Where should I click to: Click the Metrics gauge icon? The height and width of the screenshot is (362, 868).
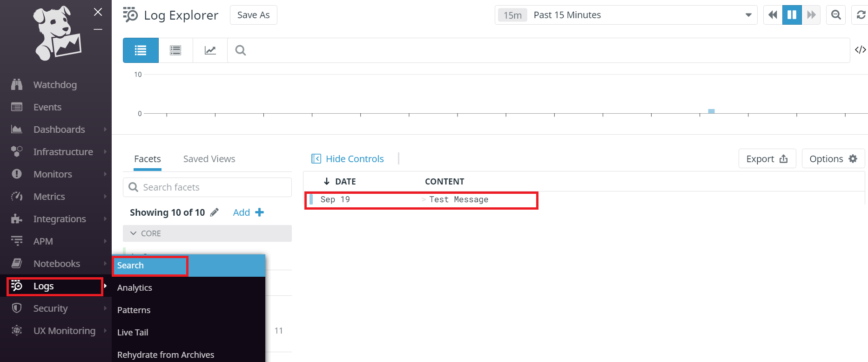pos(17,196)
